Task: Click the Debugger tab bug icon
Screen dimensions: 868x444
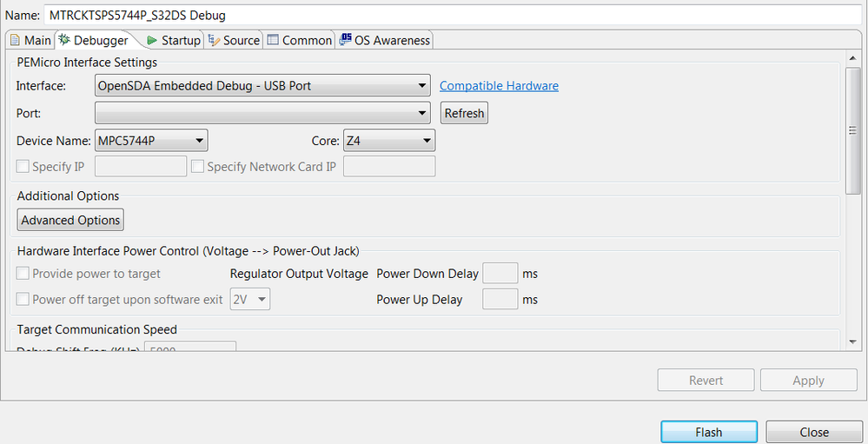Action: 64,40
